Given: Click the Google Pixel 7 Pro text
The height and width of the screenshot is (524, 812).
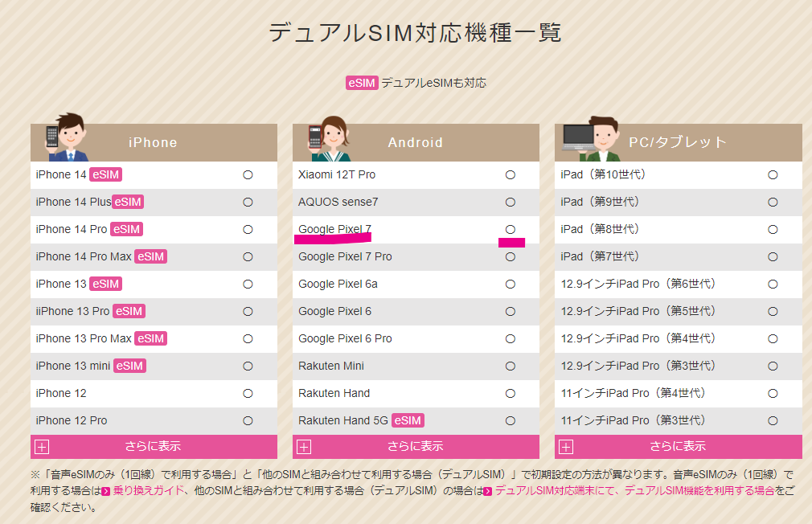Looking at the screenshot, I should [345, 257].
